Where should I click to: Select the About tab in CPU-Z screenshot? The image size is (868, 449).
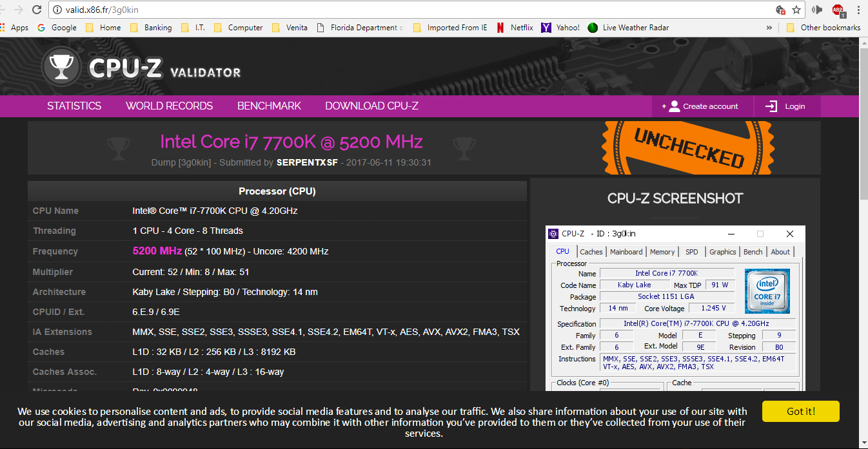[x=780, y=252]
